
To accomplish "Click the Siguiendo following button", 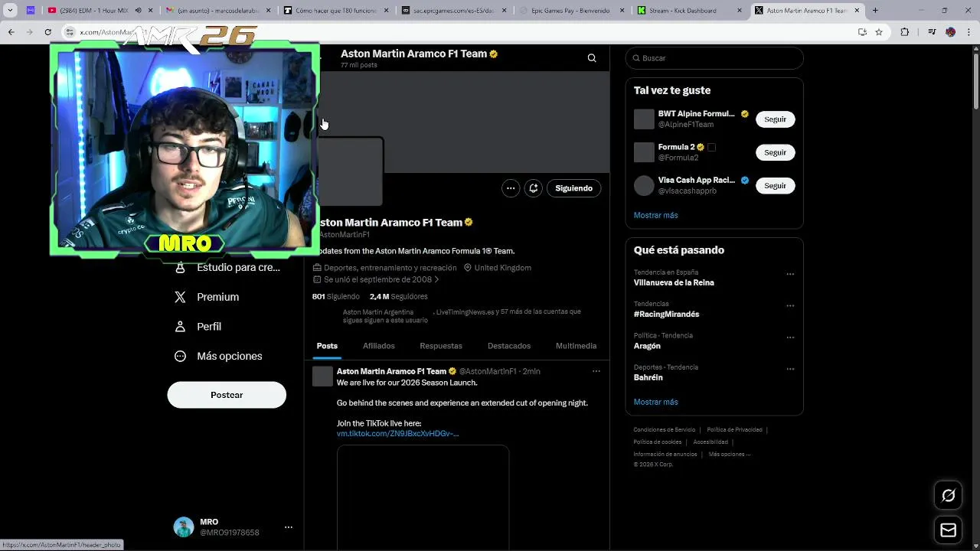I will [x=574, y=188].
